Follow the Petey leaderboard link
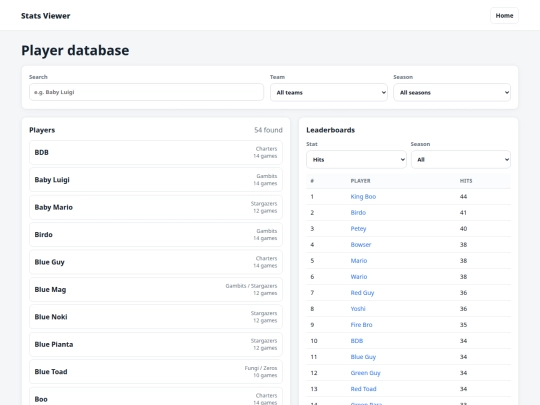This screenshot has width=540, height=405. [x=358, y=229]
